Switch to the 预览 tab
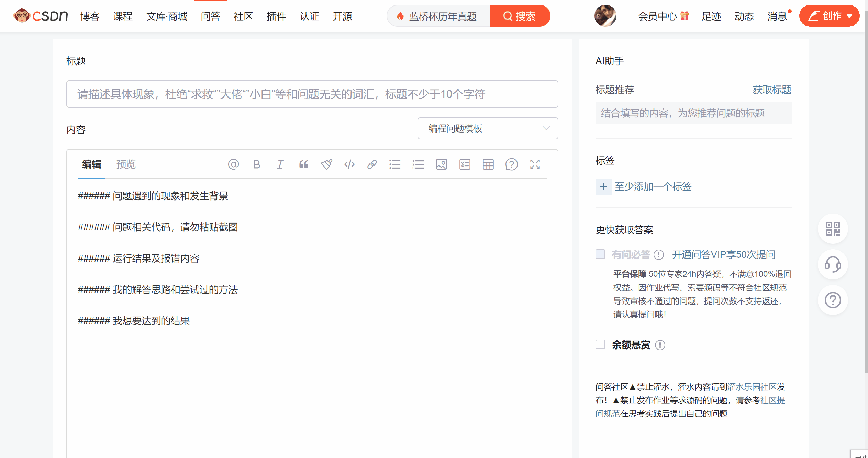 point(126,164)
